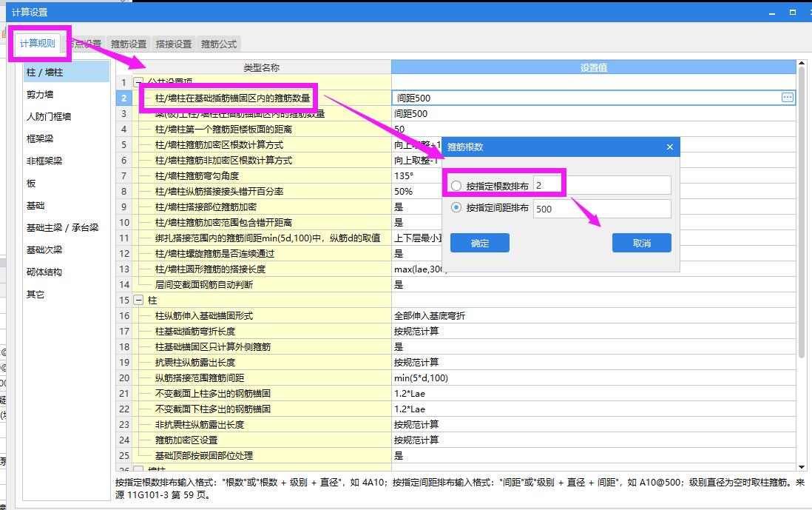Click the scroll up arrow of the table
Viewport: 812px width, 510px height.
click(x=802, y=64)
